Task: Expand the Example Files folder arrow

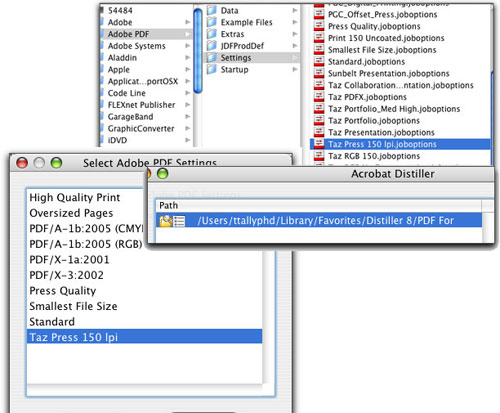Action: [295, 22]
